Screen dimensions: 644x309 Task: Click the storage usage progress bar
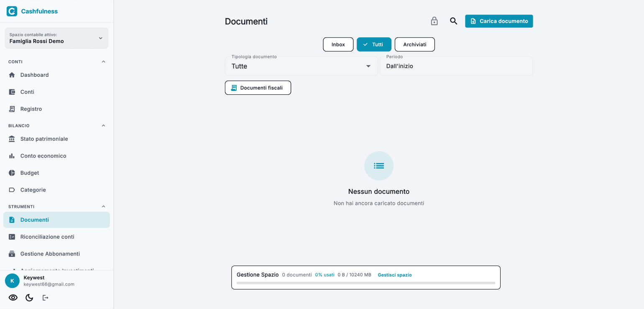pos(366,283)
